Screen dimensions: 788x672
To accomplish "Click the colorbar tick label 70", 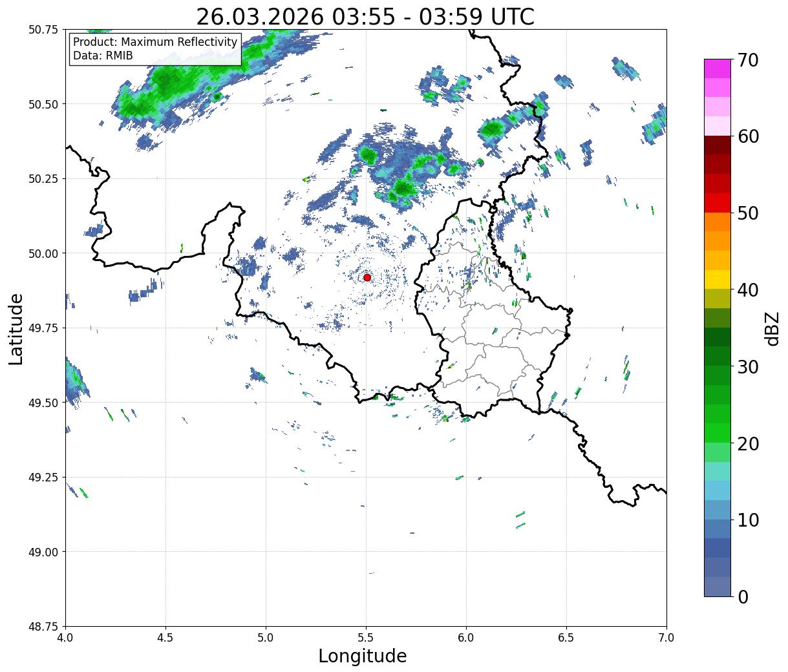I will click(748, 59).
